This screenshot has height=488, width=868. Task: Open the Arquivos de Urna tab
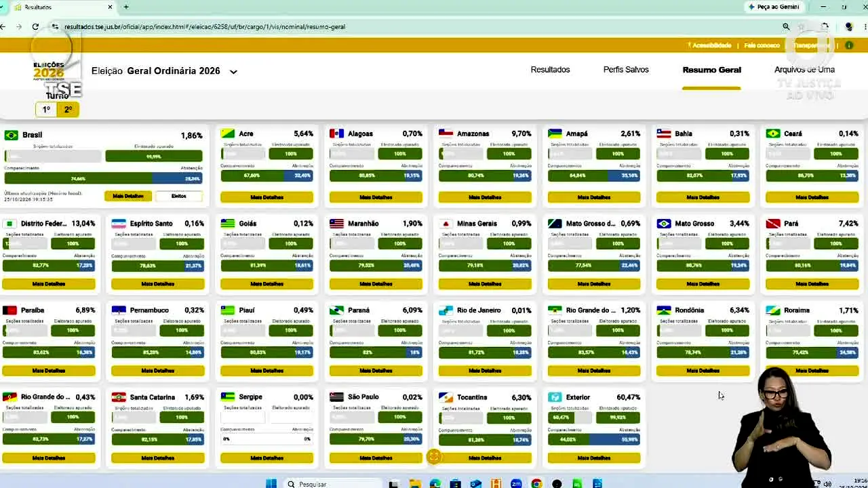click(804, 69)
